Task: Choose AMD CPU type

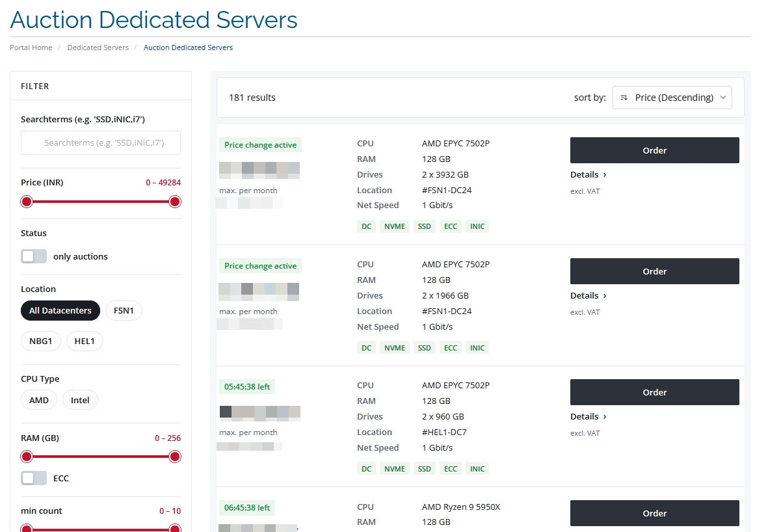Action: coord(39,400)
